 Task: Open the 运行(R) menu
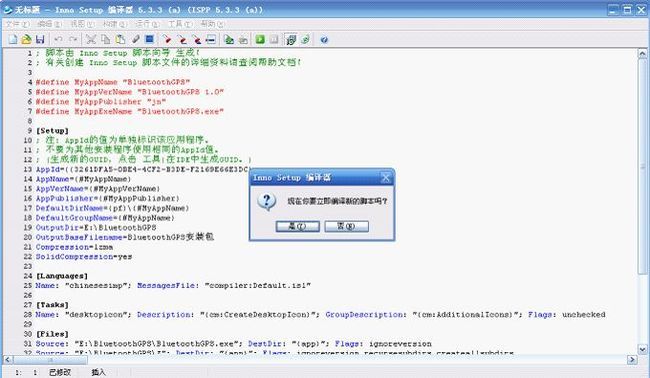[x=148, y=24]
